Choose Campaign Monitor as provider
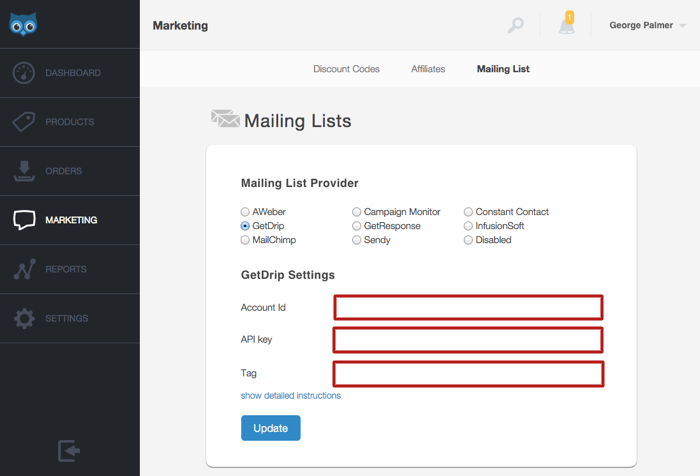The height and width of the screenshot is (476, 700). click(357, 212)
